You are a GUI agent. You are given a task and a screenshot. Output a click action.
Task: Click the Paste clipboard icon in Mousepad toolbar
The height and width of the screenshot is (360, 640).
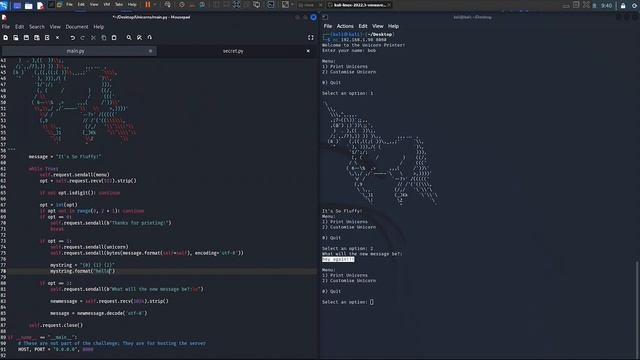[x=114, y=38]
